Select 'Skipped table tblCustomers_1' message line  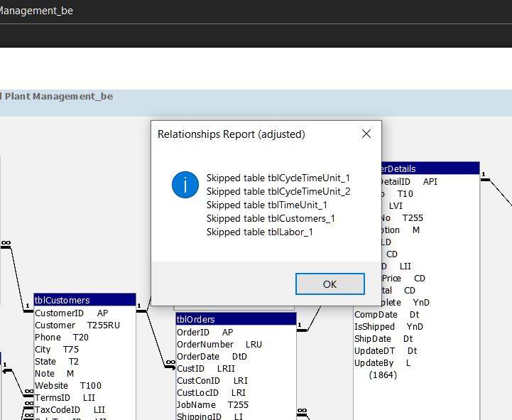coord(271,219)
